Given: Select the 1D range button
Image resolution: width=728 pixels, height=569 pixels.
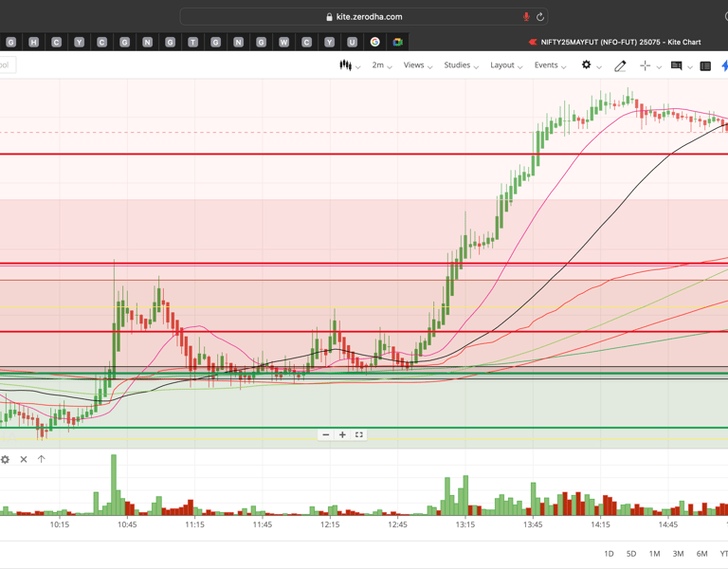Looking at the screenshot, I should pyautogui.click(x=609, y=554).
